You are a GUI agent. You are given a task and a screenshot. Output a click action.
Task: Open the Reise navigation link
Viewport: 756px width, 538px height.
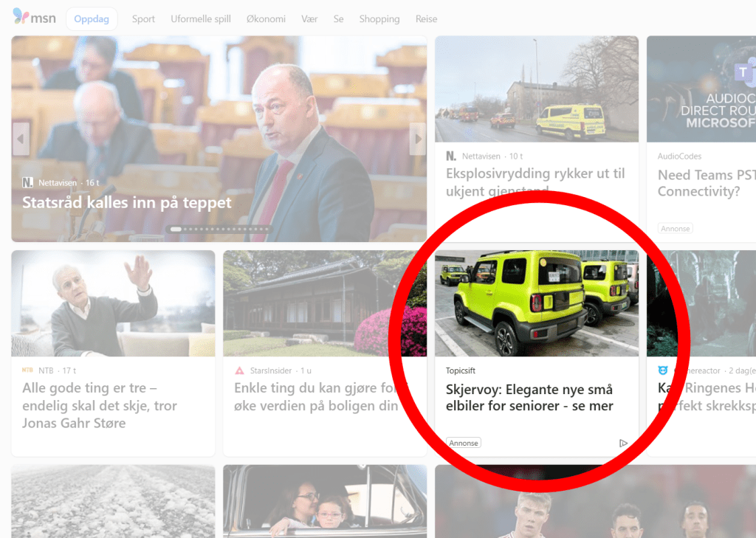426,18
